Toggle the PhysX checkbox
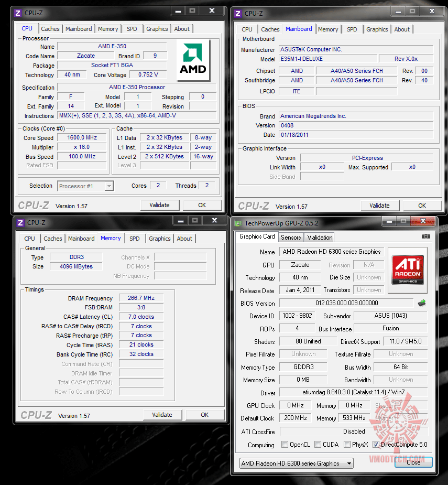Screen dimensions: 448x485 click(x=347, y=445)
